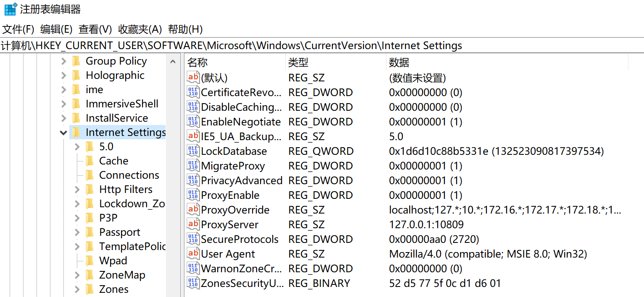Expand the Zones subkey
Viewport: 644px width, 297px height.
pyautogui.click(x=77, y=289)
